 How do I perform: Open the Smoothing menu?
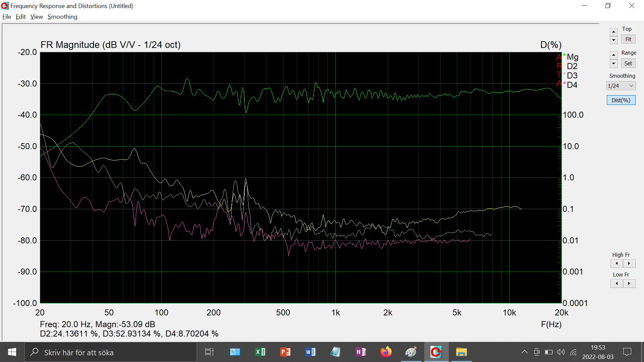pyautogui.click(x=62, y=17)
